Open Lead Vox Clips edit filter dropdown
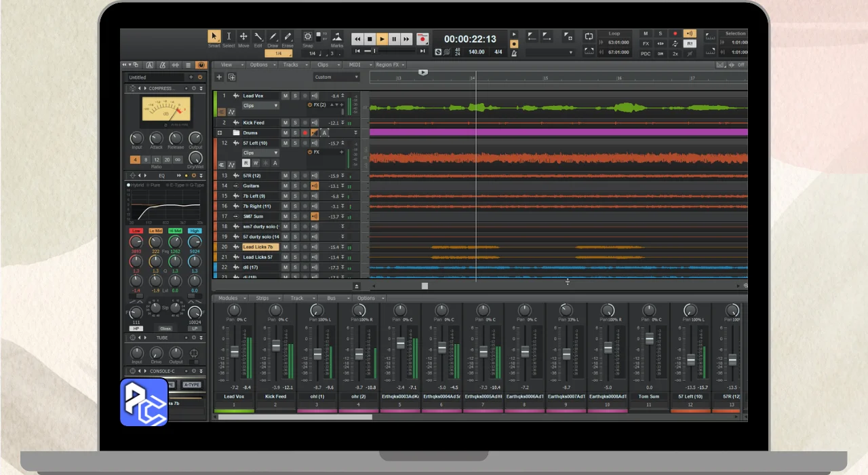 point(260,106)
